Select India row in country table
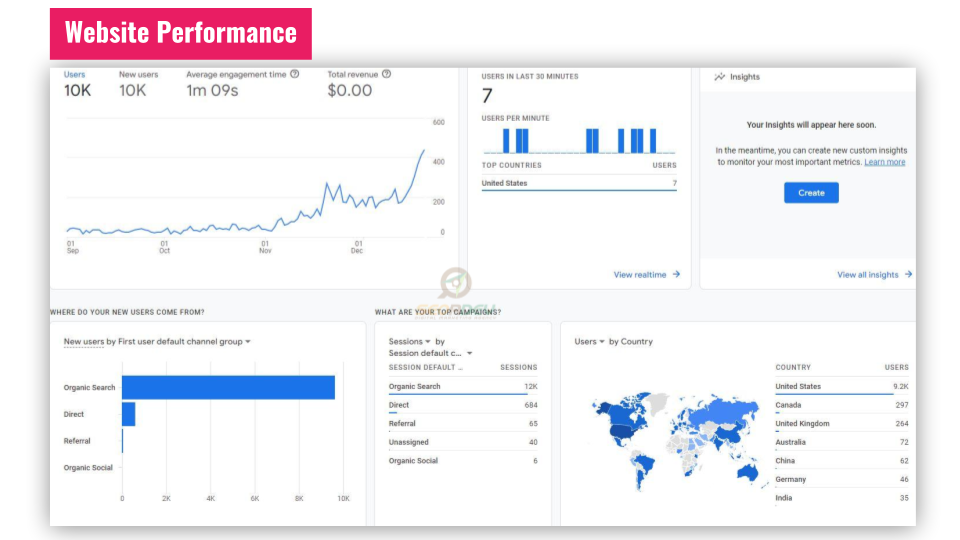 click(x=842, y=498)
